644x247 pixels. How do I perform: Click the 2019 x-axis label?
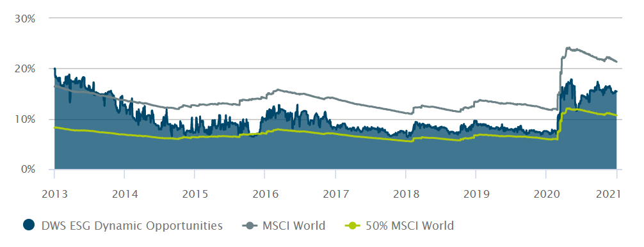coord(476,194)
